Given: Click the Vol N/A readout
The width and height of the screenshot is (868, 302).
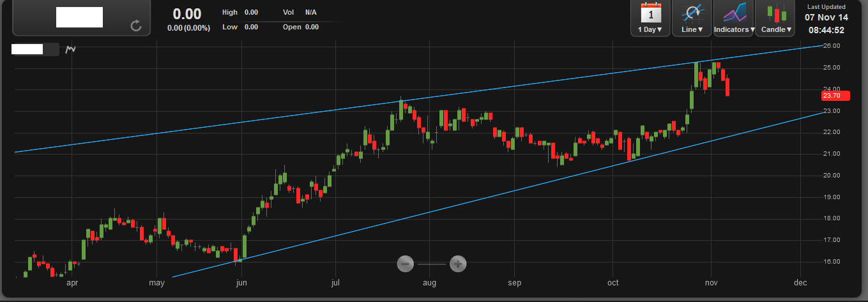Looking at the screenshot, I should (x=300, y=12).
